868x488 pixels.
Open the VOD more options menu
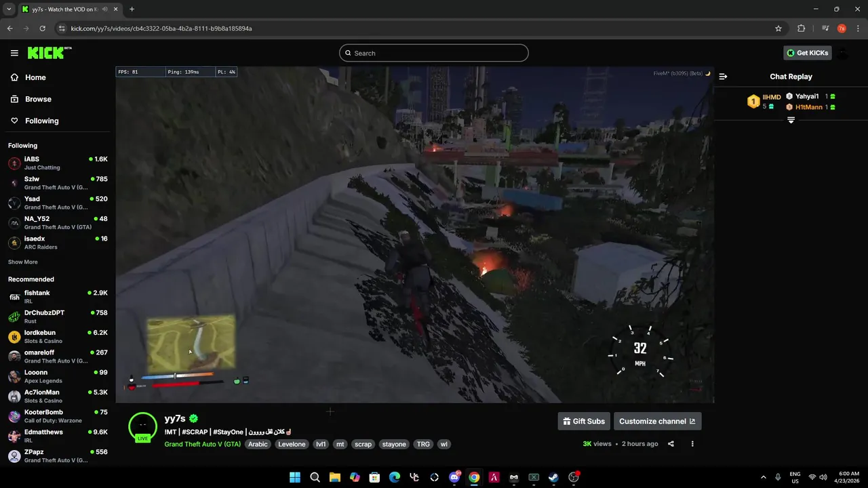coord(692,444)
